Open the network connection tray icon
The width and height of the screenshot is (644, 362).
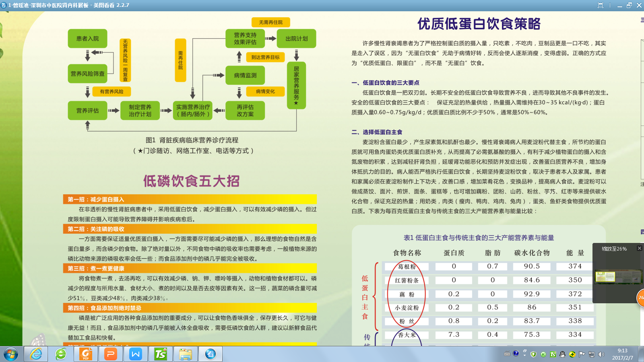(592, 354)
